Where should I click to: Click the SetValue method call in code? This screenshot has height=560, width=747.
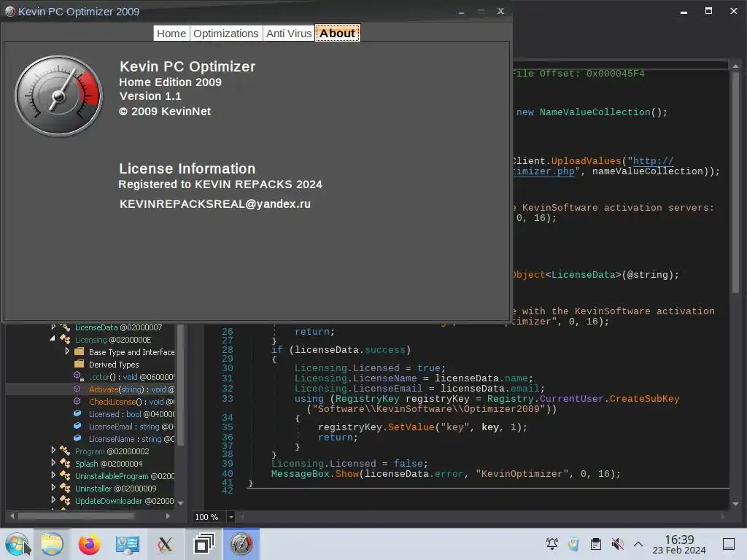tap(411, 427)
